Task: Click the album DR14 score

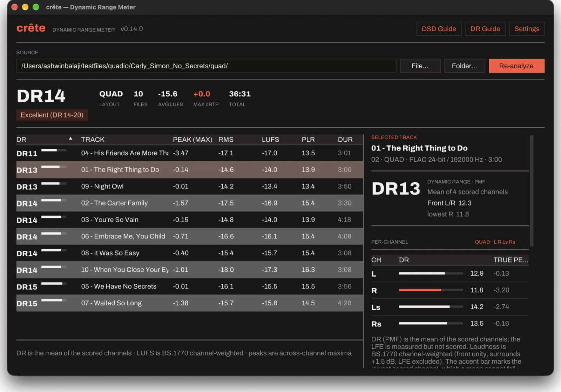Action: tap(41, 96)
